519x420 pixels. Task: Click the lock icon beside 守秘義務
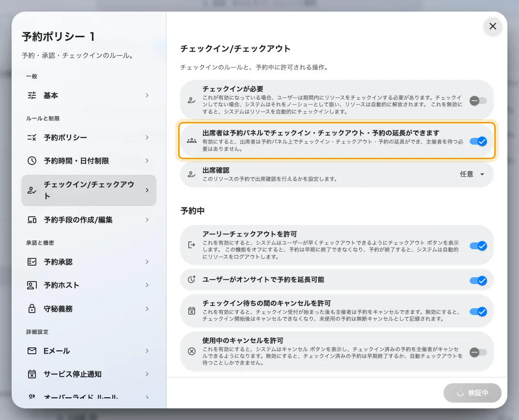click(x=32, y=309)
